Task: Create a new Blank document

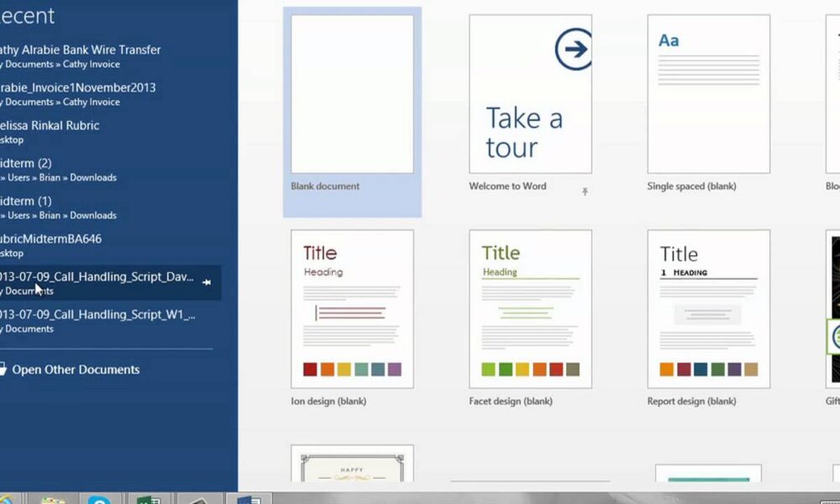Action: tap(352, 94)
